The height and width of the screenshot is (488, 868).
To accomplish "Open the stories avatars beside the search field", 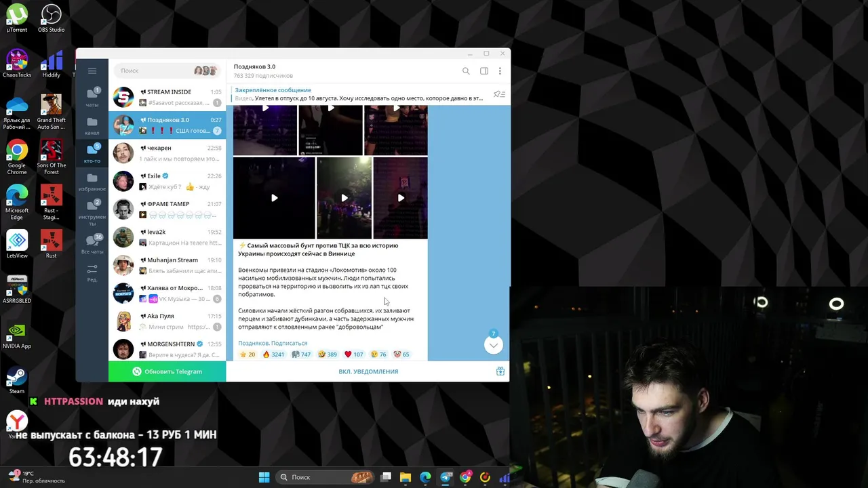I will (205, 70).
